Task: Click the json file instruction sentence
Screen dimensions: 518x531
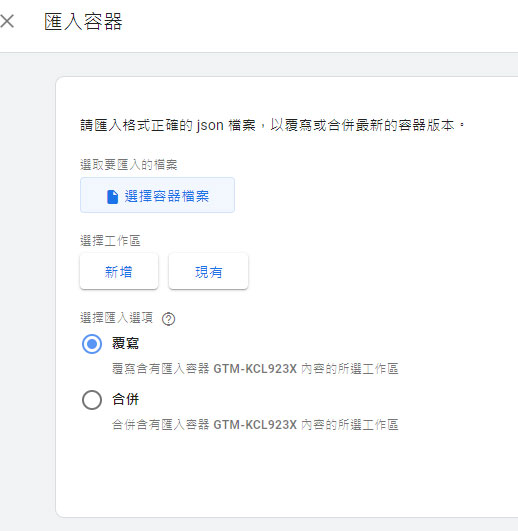Action: pyautogui.click(x=273, y=125)
